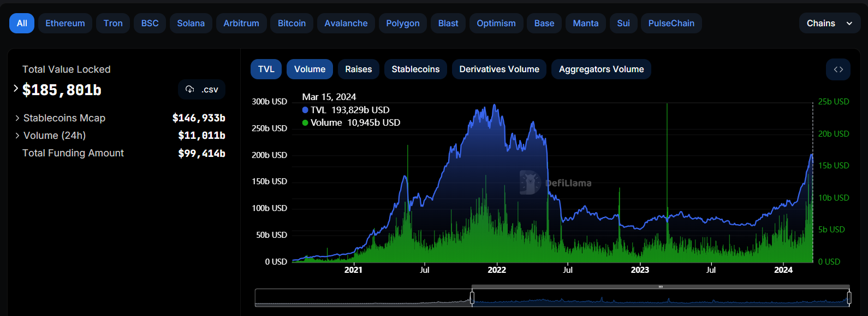Click the right handle of the range slider
This screenshot has height=316, width=868.
click(x=849, y=298)
